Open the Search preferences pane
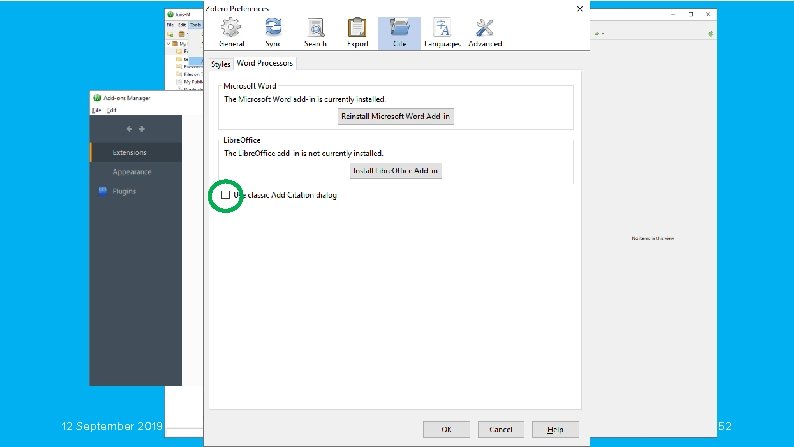Screen dimensions: 794x447 [315, 32]
